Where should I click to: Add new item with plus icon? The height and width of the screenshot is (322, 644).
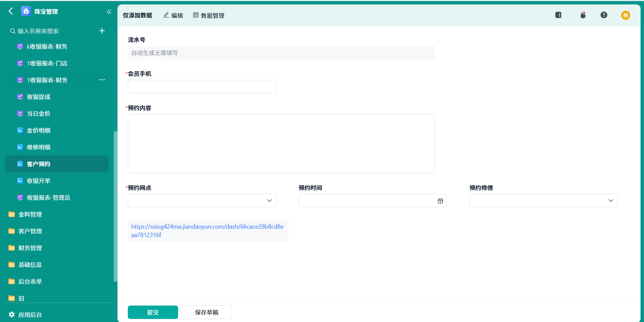[102, 31]
